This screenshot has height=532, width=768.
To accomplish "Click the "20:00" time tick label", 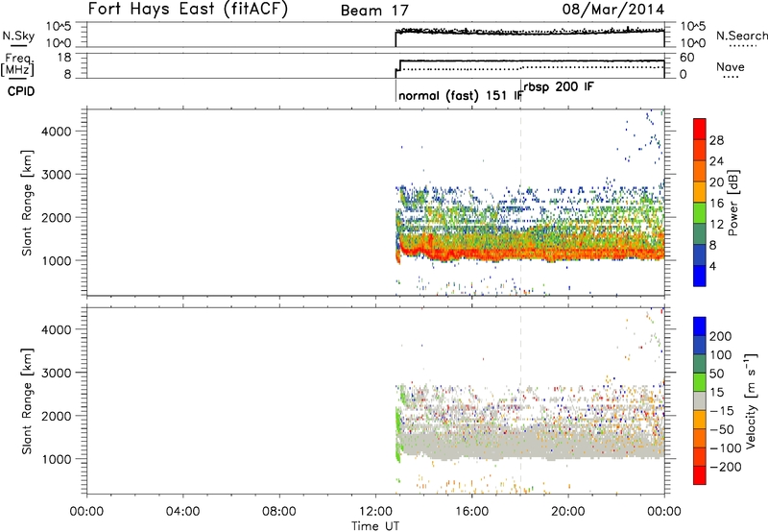I will tap(568, 512).
